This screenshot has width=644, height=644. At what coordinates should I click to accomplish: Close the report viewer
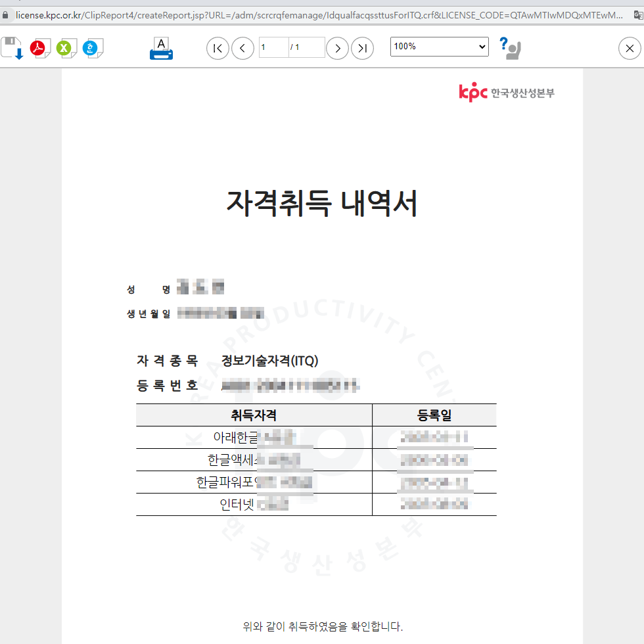click(x=630, y=48)
